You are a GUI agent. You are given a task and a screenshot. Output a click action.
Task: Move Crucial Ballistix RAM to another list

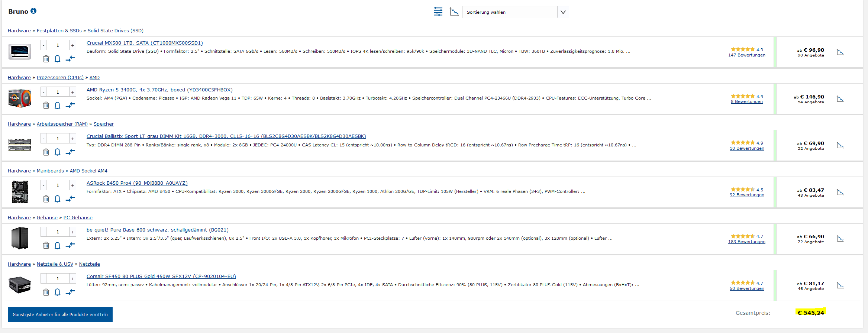click(x=70, y=152)
